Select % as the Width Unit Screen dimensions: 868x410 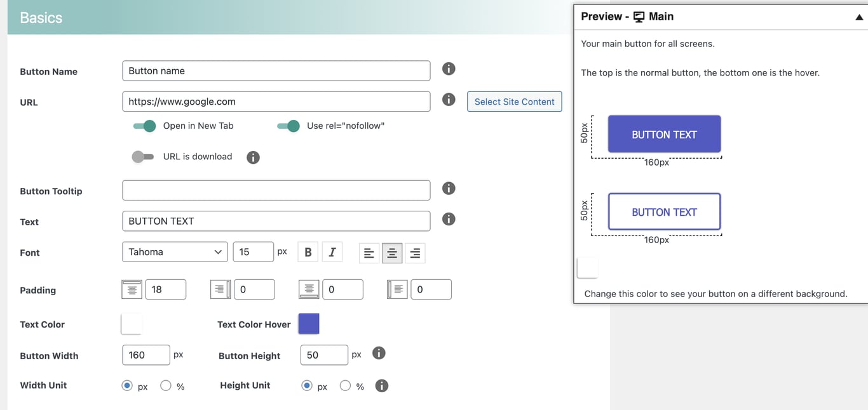[x=165, y=385]
